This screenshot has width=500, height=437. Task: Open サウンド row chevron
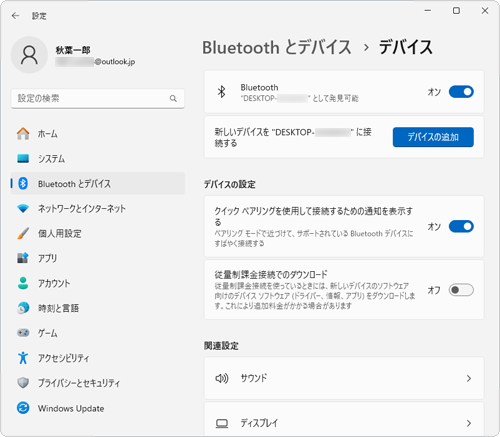pyautogui.click(x=469, y=378)
